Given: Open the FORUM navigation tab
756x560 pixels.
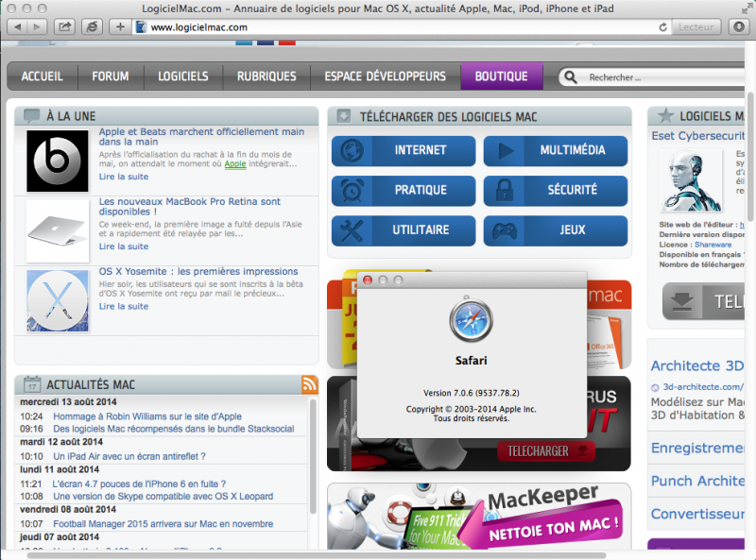Looking at the screenshot, I should pyautogui.click(x=111, y=76).
